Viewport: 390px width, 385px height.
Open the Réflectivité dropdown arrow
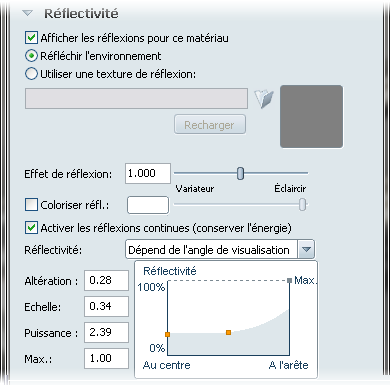coord(306,249)
